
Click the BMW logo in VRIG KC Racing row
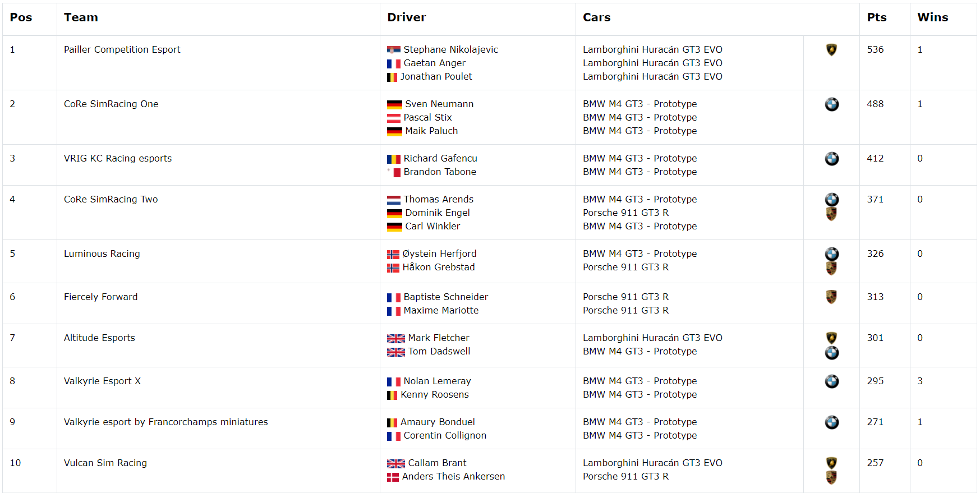[832, 159]
